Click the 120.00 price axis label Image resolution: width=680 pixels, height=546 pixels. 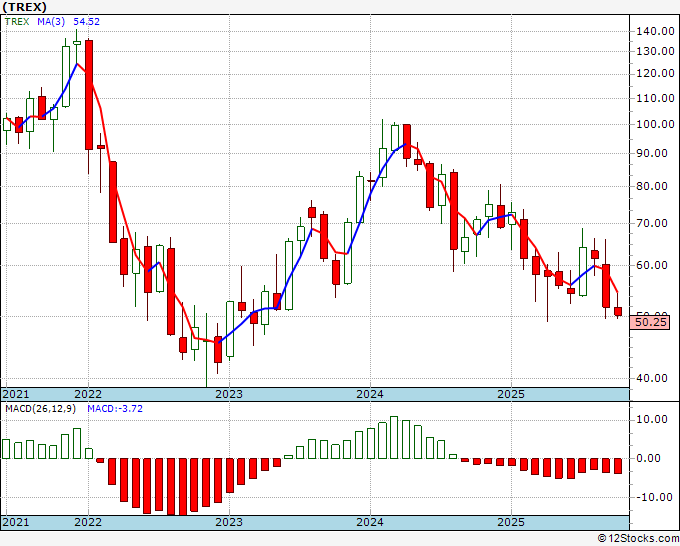pyautogui.click(x=655, y=73)
